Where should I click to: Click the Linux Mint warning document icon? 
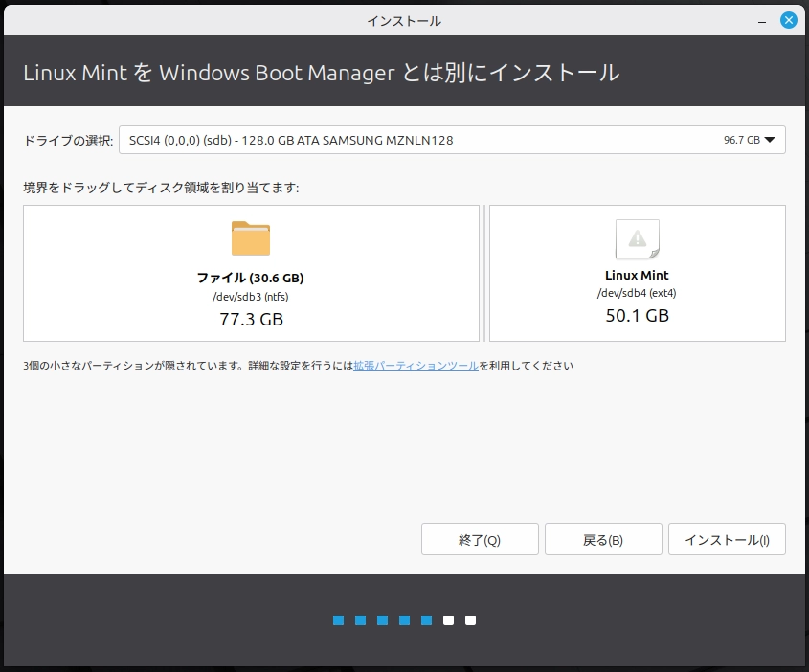tap(637, 239)
